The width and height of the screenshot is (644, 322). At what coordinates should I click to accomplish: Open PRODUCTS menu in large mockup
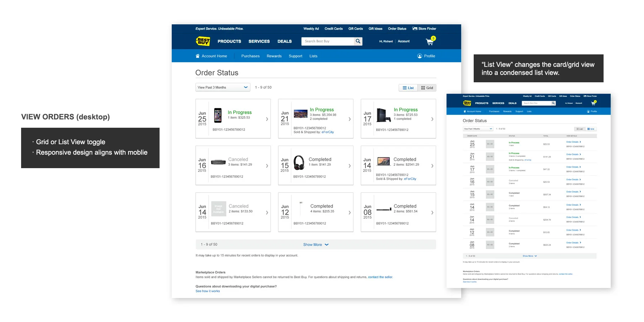[229, 41]
